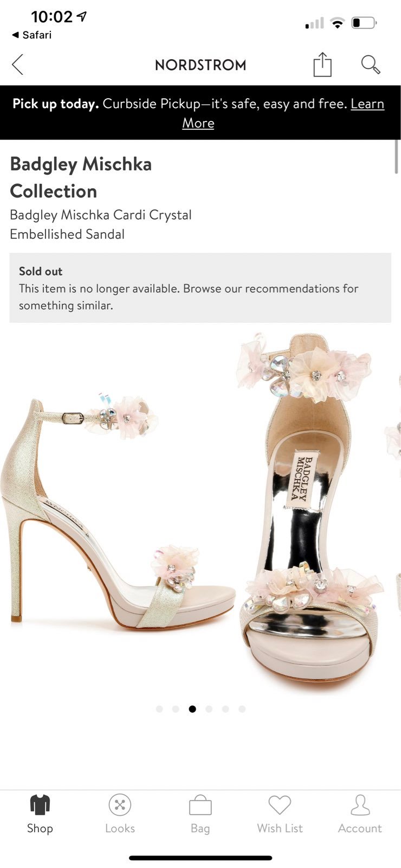Viewport: 401px width, 868px height.
Task: Select the last image pagination dot
Action: (x=242, y=709)
